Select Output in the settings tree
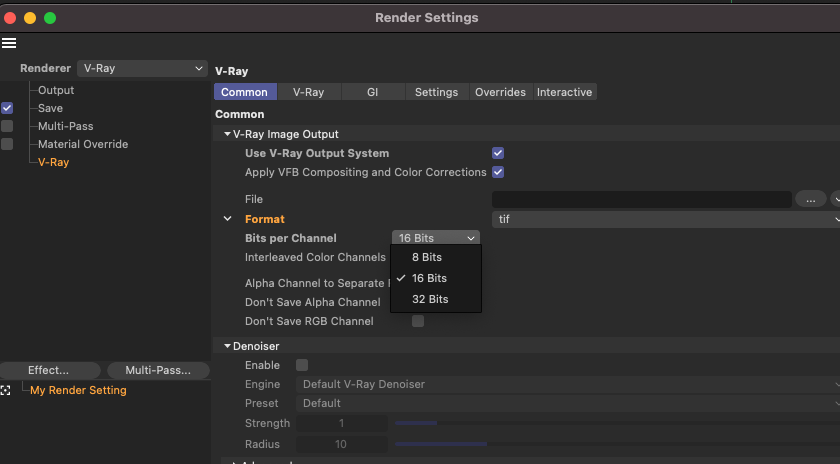 click(56, 90)
